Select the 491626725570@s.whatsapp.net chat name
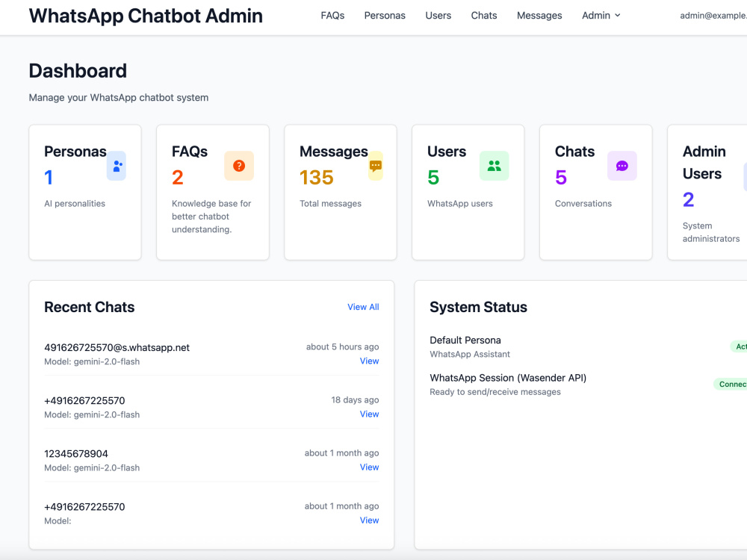747x560 pixels. pos(117,348)
